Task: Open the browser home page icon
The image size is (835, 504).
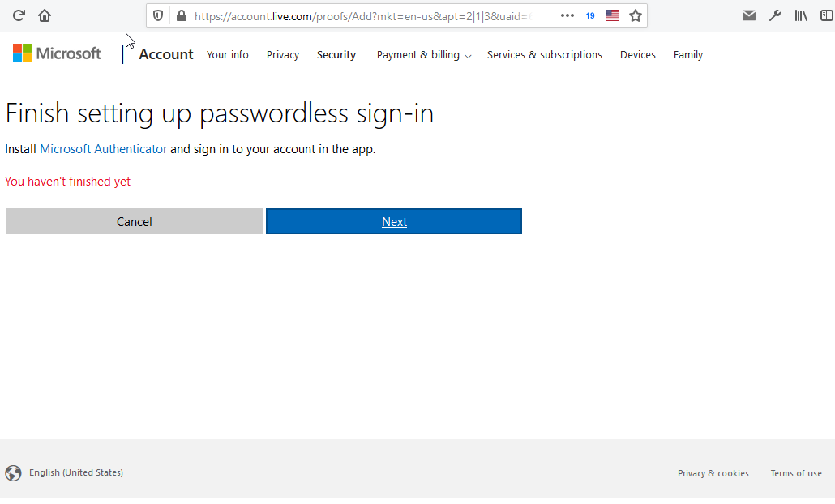Action: tap(45, 15)
